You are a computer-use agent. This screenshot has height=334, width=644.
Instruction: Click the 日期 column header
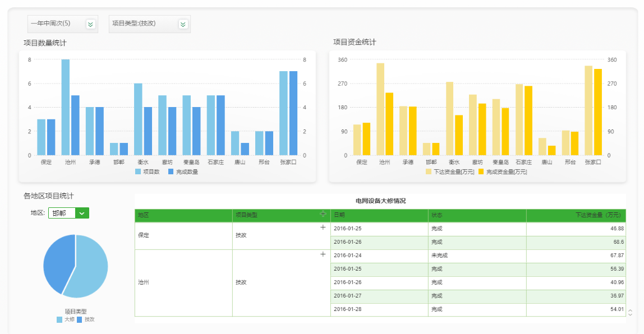(x=379, y=215)
